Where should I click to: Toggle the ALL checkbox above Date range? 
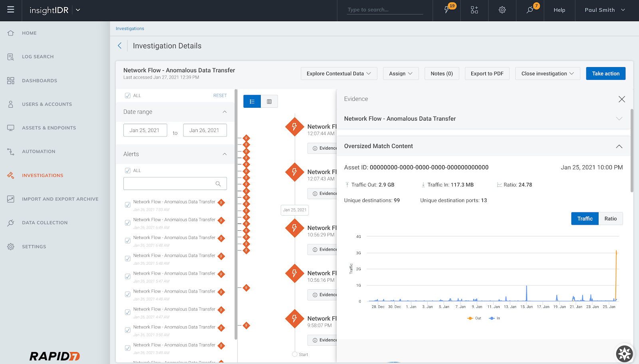click(x=128, y=95)
